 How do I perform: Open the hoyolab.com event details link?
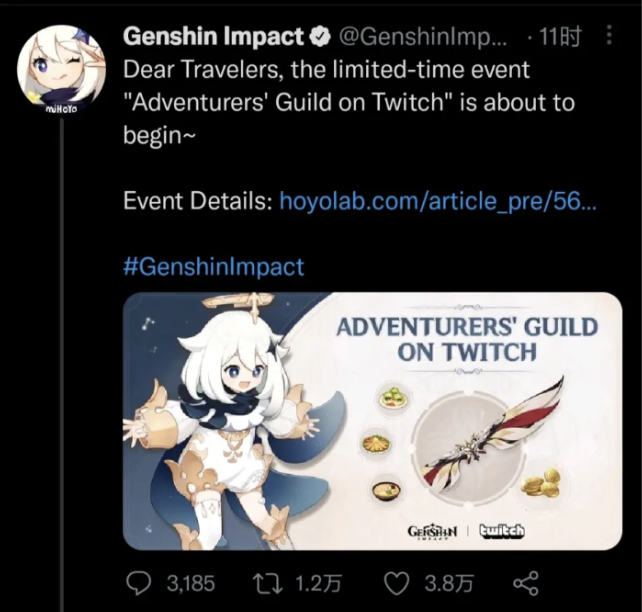coord(438,201)
